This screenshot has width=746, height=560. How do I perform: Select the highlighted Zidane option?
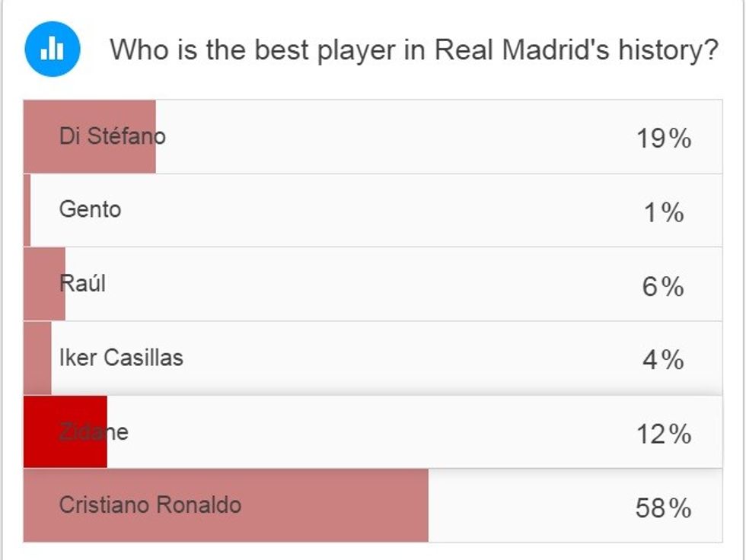pyautogui.click(x=94, y=432)
